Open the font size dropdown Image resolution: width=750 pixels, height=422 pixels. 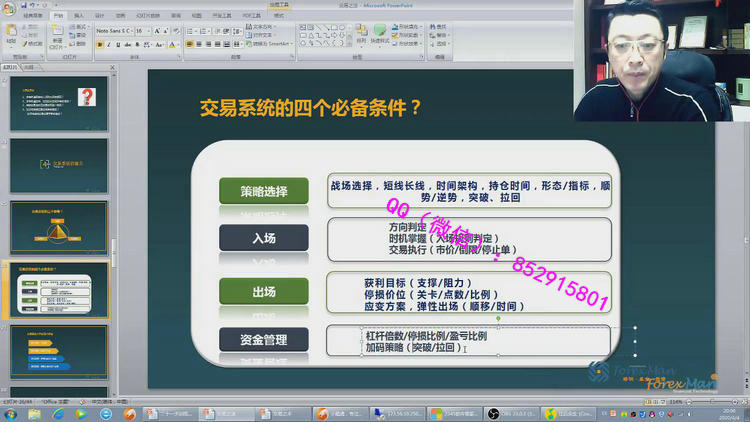point(151,31)
